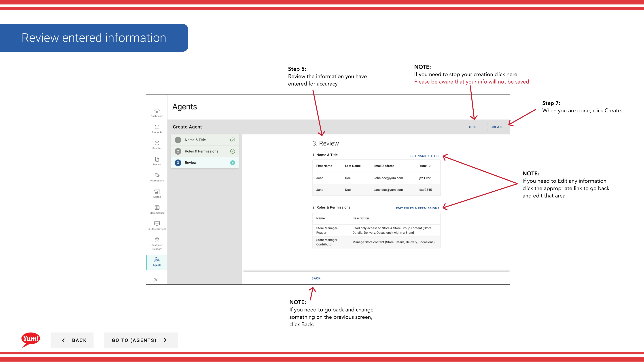Select the Review step

(205, 163)
